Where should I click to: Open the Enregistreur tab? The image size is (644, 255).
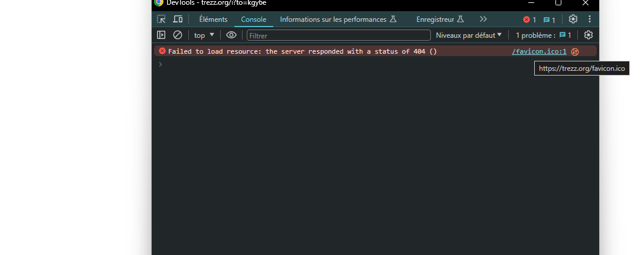pos(440,19)
